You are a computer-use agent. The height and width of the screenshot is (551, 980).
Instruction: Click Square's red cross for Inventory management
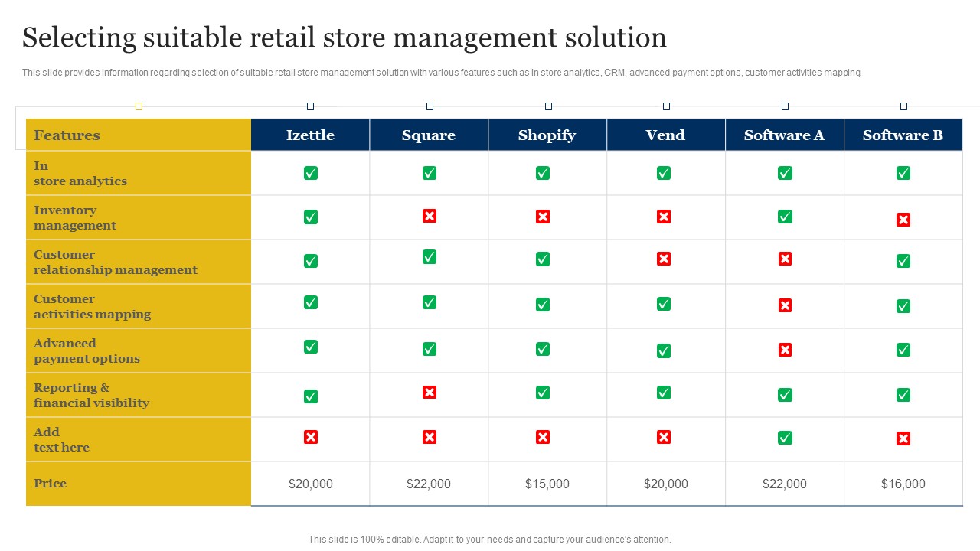(430, 216)
